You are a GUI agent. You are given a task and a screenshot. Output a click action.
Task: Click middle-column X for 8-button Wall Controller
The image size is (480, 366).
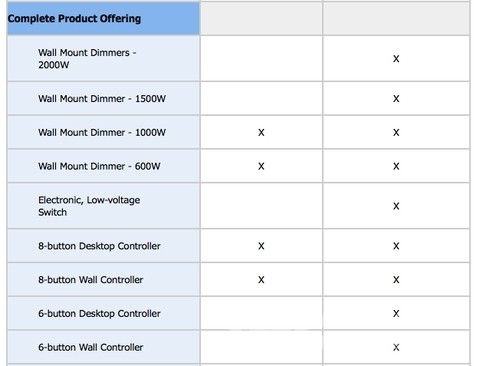pos(261,280)
